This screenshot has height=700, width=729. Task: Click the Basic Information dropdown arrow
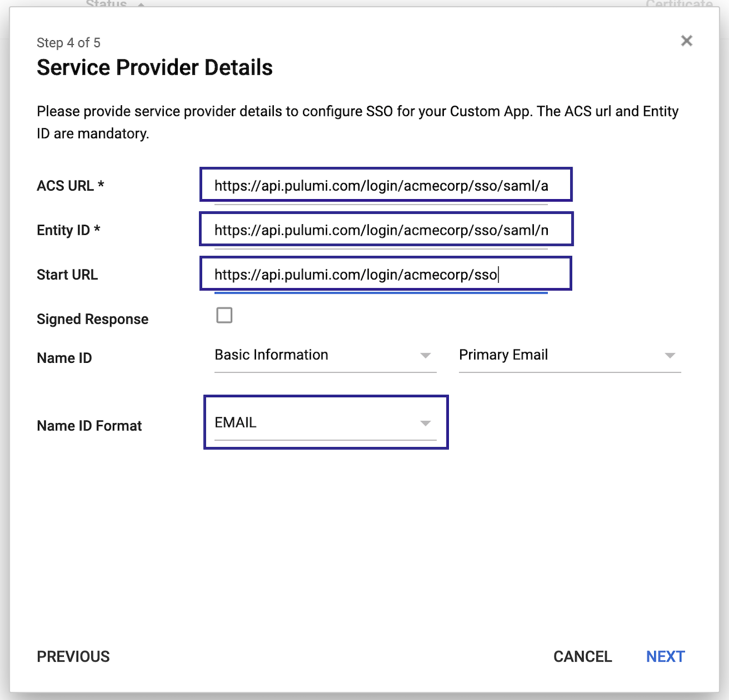point(427,355)
